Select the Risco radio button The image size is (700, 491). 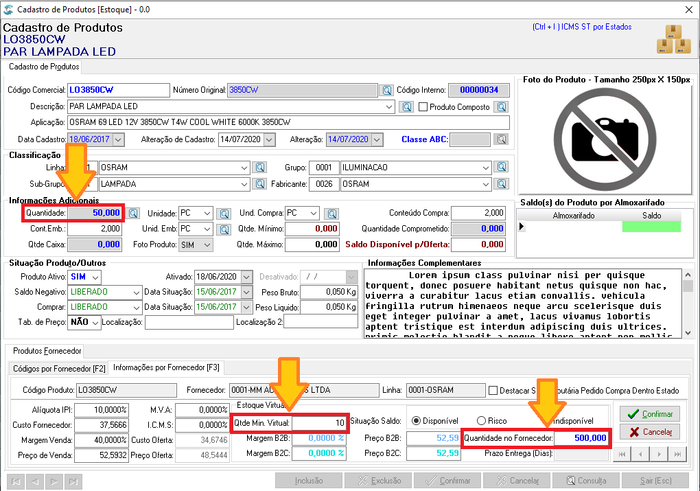(481, 421)
